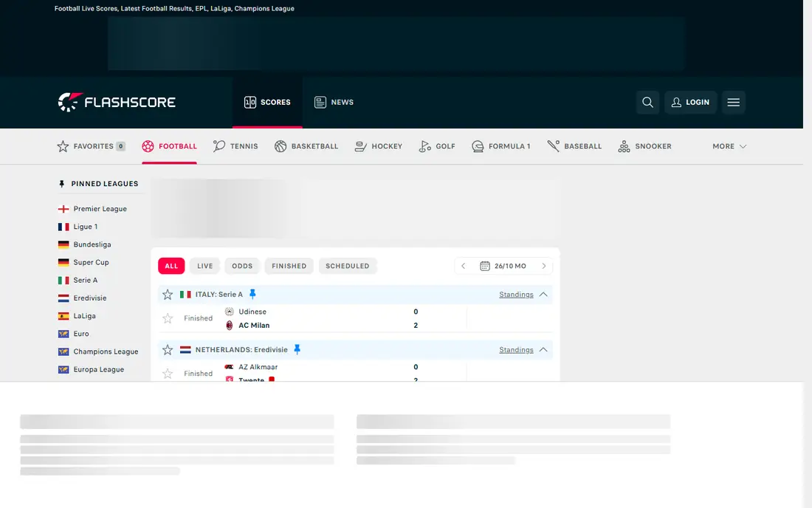Image resolution: width=812 pixels, height=508 pixels.
Task: Open Bundesliga pinned league
Action: click(84, 244)
